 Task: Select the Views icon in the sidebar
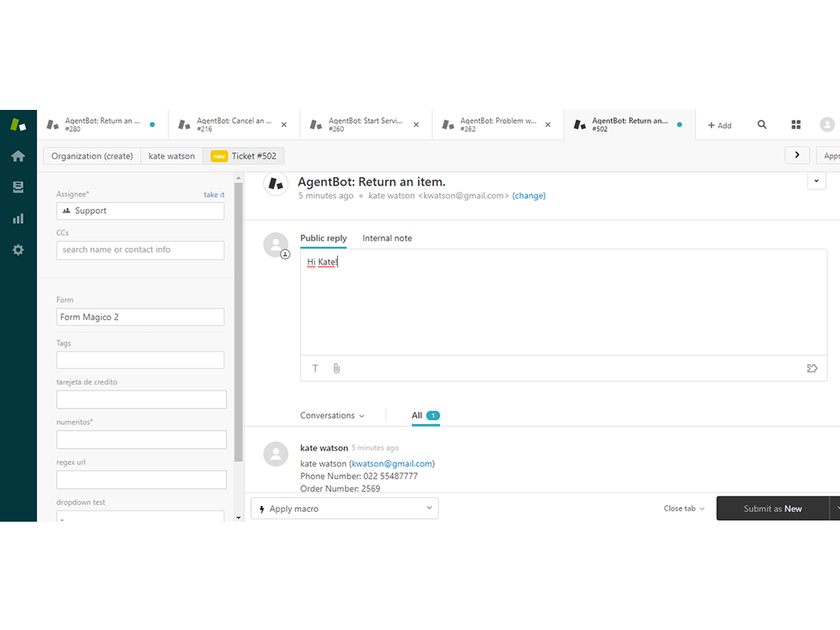17,187
